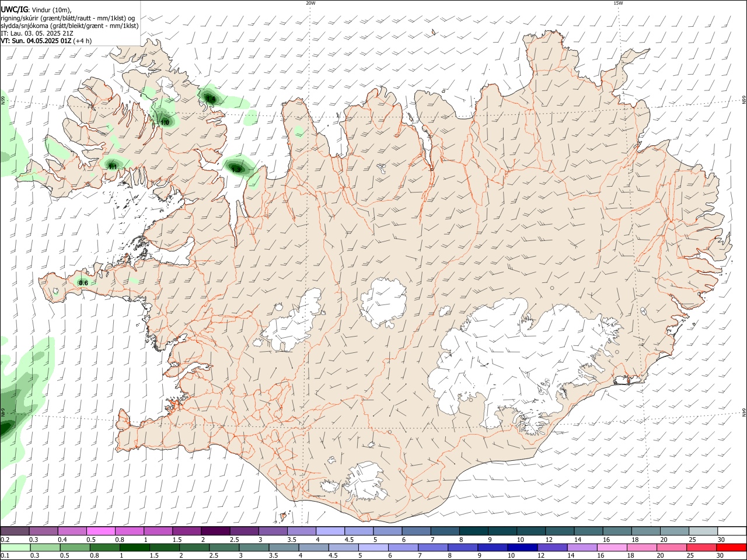
Task: Click the 'IT: Lau. 03. 05. 2025 21Z' label
Action: tap(37, 33)
